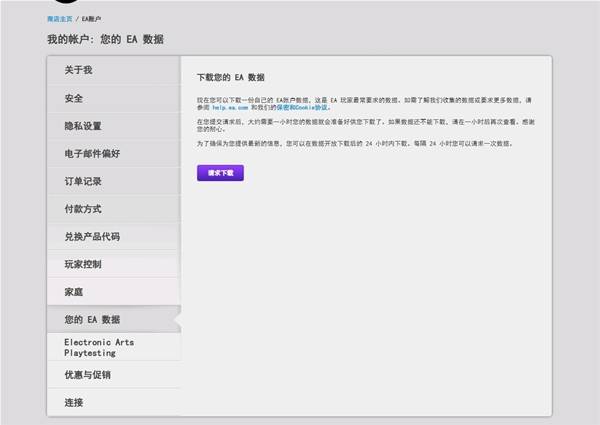Open 隐私设置 in the sidebar
The height and width of the screenshot is (425, 600).
114,126
